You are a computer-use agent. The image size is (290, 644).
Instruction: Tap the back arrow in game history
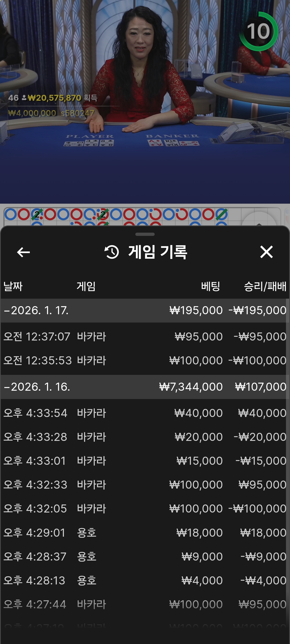[23, 252]
